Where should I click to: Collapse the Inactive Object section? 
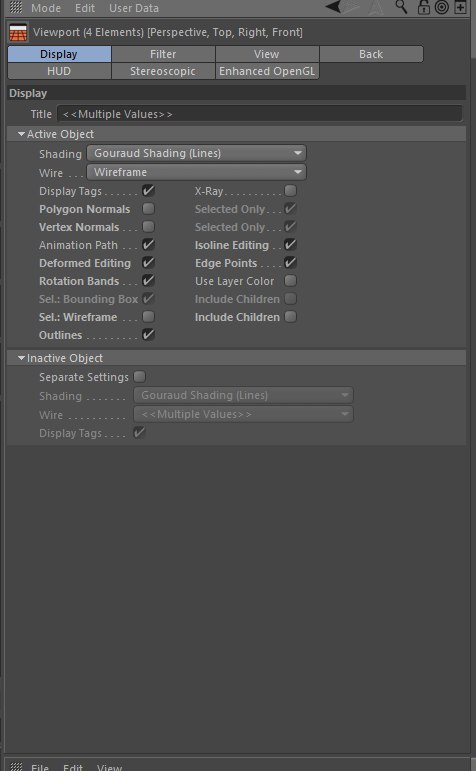tap(21, 358)
